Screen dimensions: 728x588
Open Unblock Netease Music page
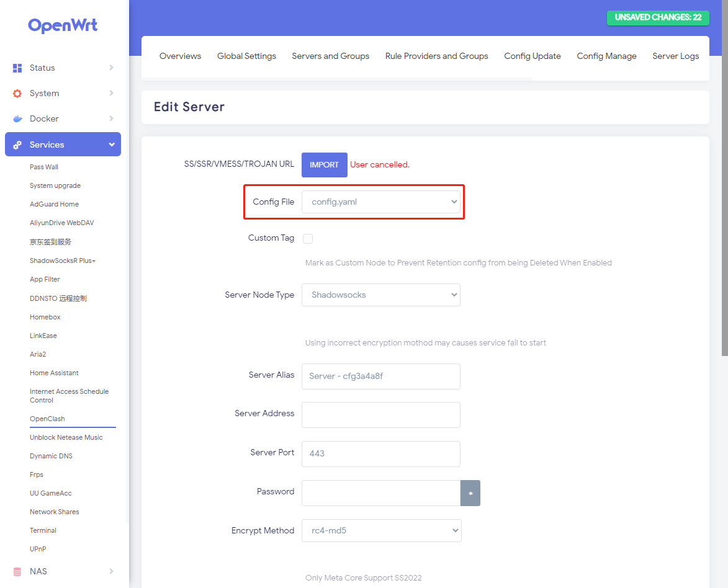[x=66, y=437]
